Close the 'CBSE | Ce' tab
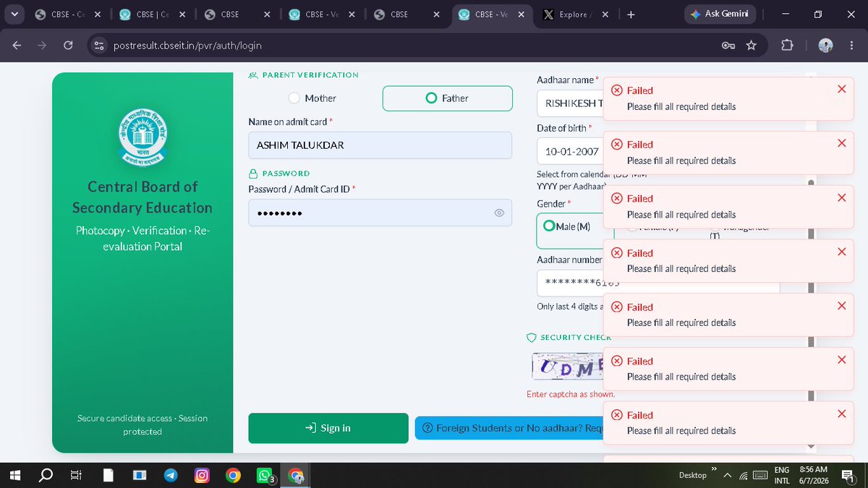The width and height of the screenshot is (868, 488). click(x=182, y=14)
